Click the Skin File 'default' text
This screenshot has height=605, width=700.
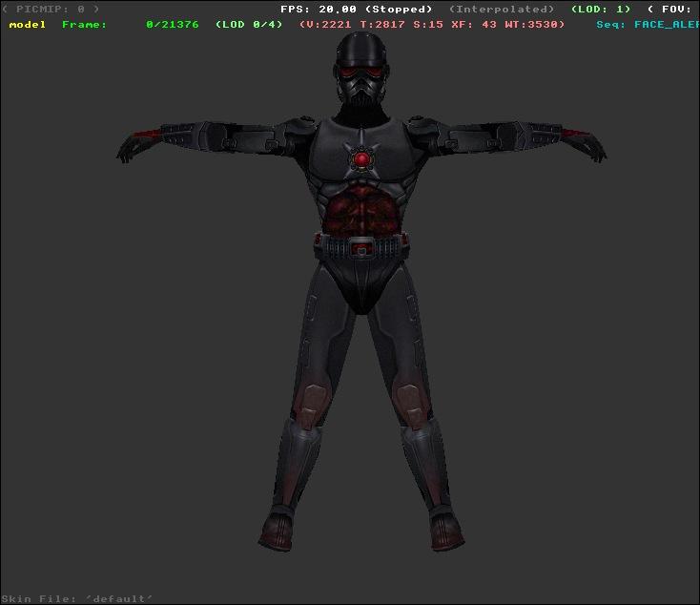[x=77, y=598]
